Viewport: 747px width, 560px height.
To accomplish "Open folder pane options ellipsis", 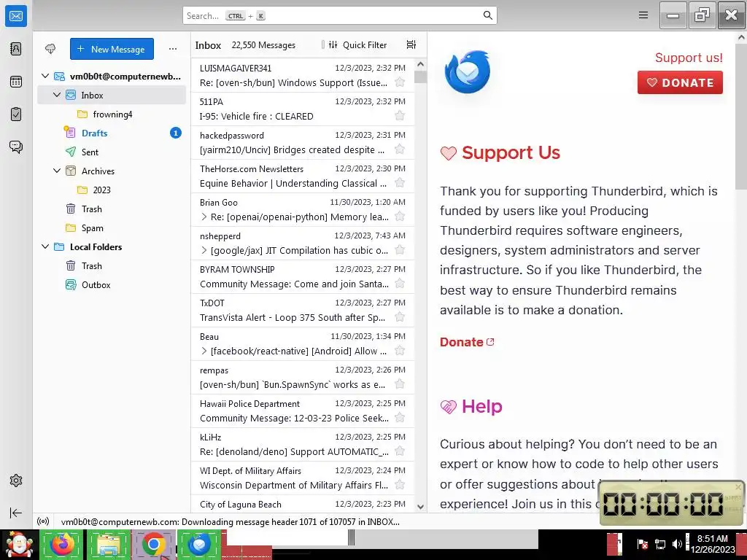I will 173,49.
